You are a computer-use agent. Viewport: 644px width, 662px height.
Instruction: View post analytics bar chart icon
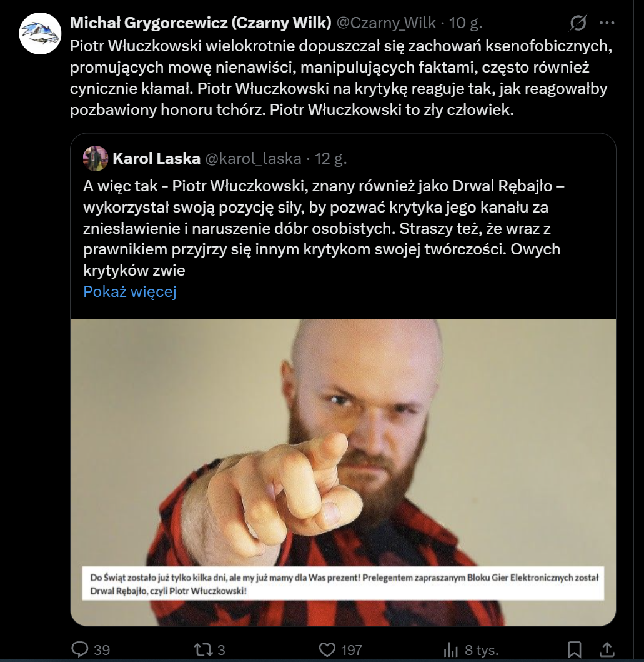coord(451,649)
